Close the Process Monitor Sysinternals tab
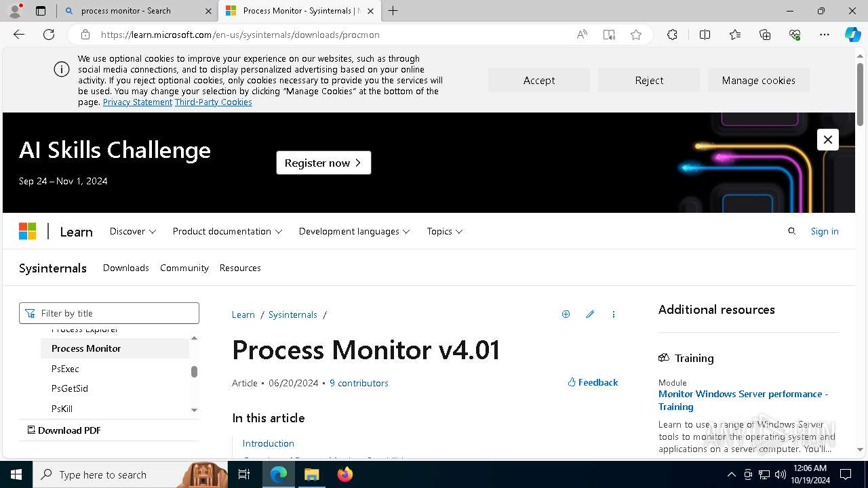Viewport: 868px width, 488px height. tap(370, 11)
